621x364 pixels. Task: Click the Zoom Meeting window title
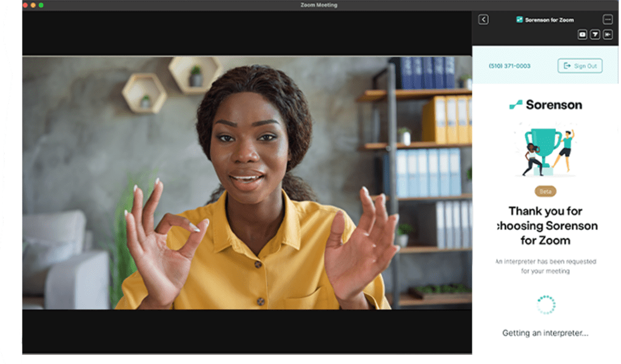pyautogui.click(x=320, y=5)
